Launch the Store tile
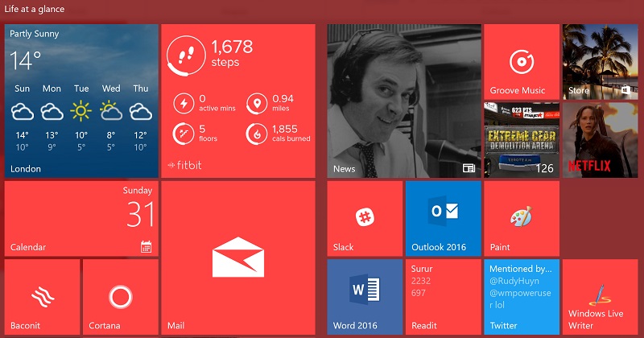This screenshot has height=338, width=644. [x=600, y=62]
